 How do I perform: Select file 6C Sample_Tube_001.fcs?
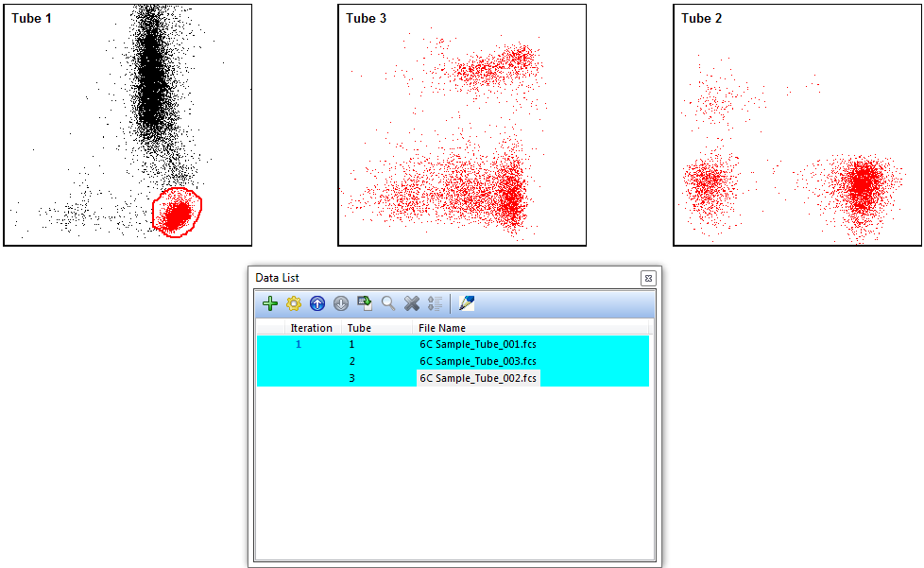pyautogui.click(x=478, y=344)
